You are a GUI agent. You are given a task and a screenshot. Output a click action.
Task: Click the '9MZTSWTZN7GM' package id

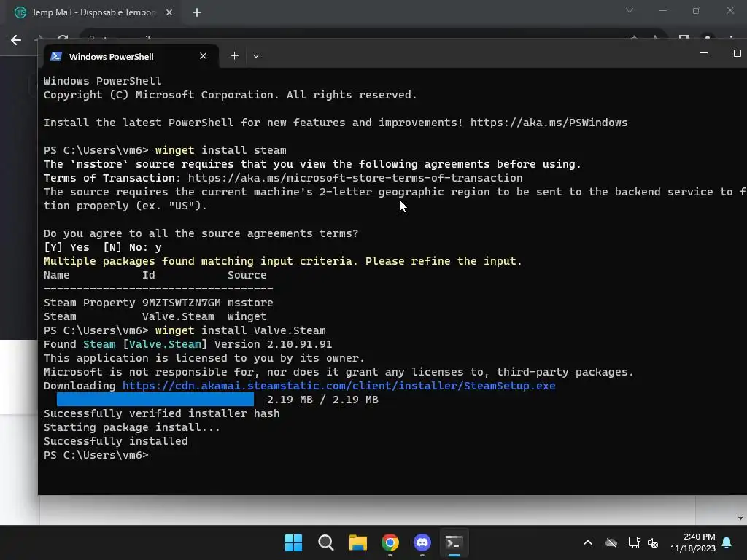[181, 303]
